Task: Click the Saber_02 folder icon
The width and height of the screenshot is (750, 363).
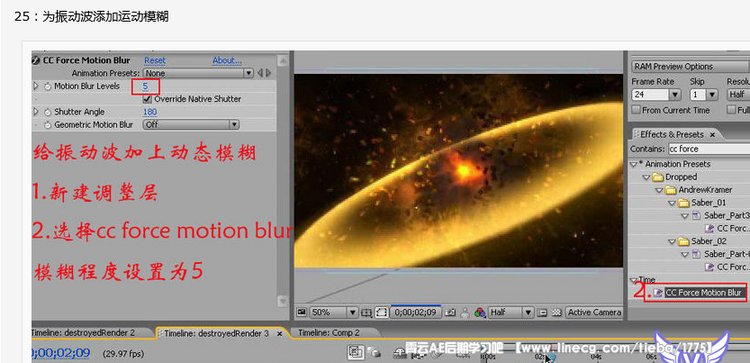Action: (x=684, y=241)
